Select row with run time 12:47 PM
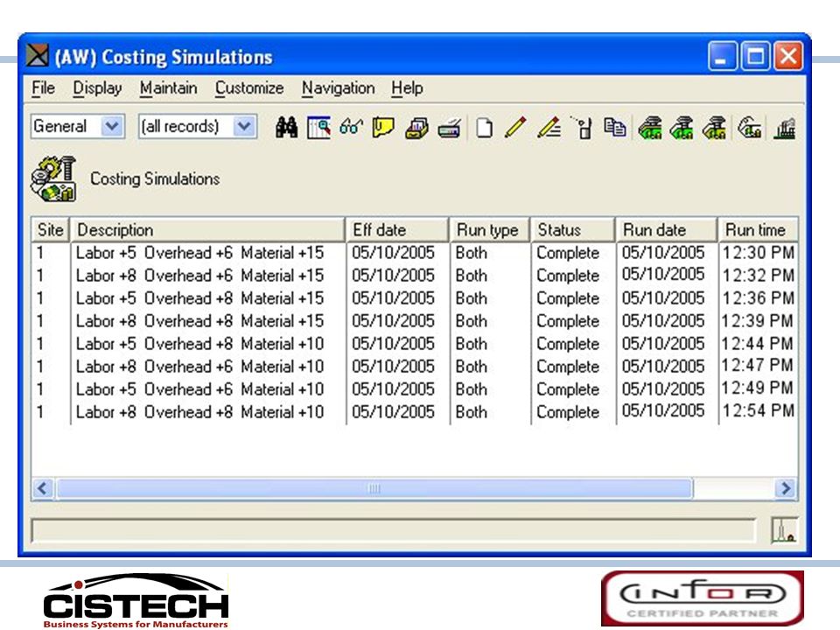 (x=415, y=367)
